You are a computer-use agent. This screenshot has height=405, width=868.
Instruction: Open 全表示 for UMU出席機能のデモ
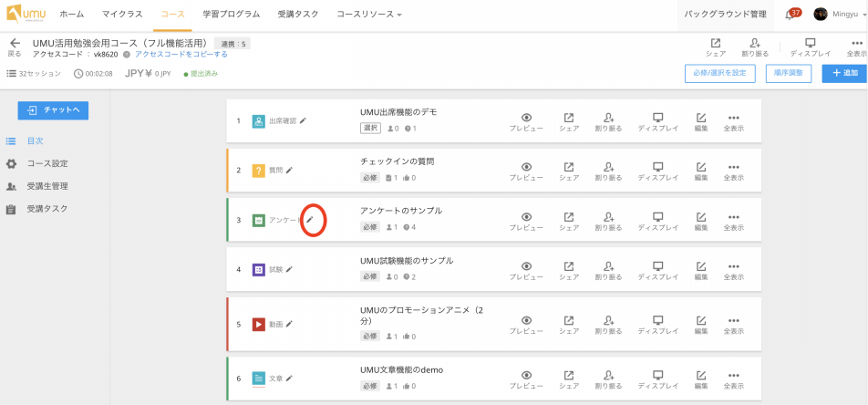733,122
